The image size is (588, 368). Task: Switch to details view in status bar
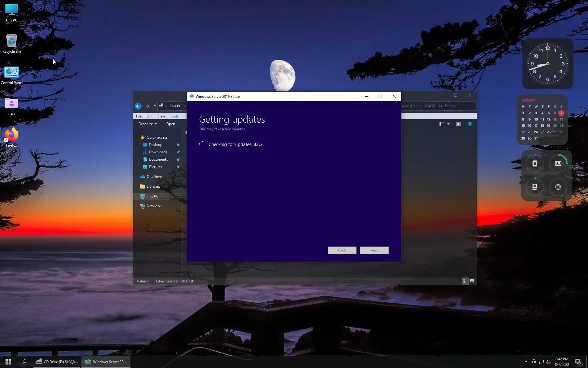pyautogui.click(x=464, y=281)
